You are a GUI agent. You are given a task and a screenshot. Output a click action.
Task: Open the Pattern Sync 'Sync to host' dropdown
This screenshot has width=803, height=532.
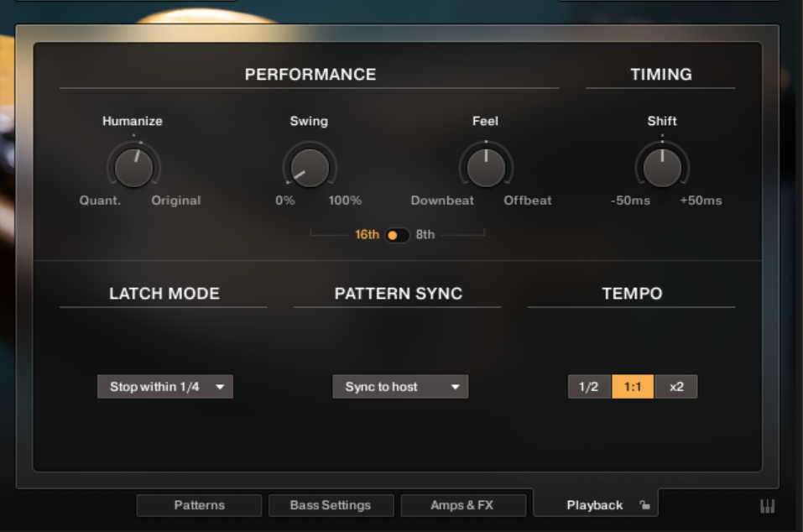click(x=400, y=387)
